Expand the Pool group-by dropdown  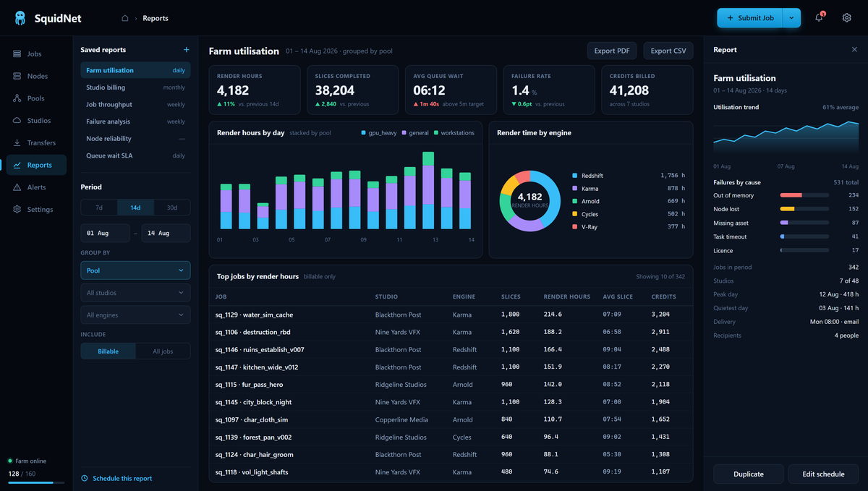[x=135, y=270]
